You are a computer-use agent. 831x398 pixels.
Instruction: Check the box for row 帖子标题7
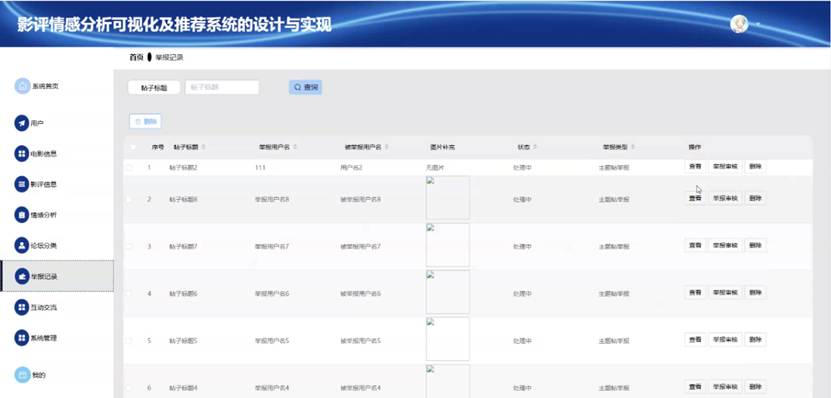click(130, 246)
